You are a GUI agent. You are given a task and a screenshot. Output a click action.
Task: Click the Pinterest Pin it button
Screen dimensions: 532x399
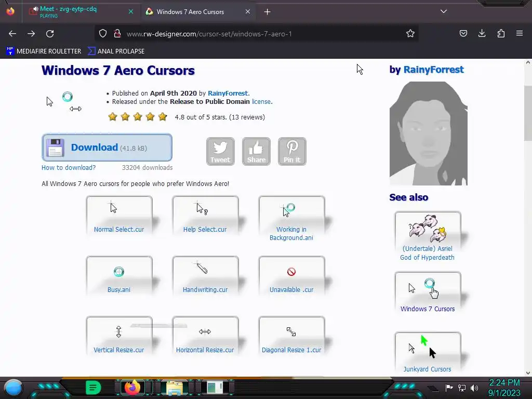[292, 151]
